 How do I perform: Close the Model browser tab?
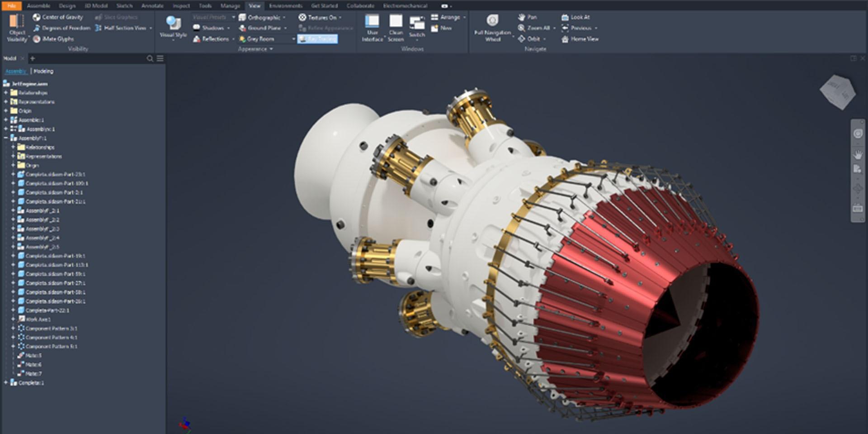click(x=23, y=58)
